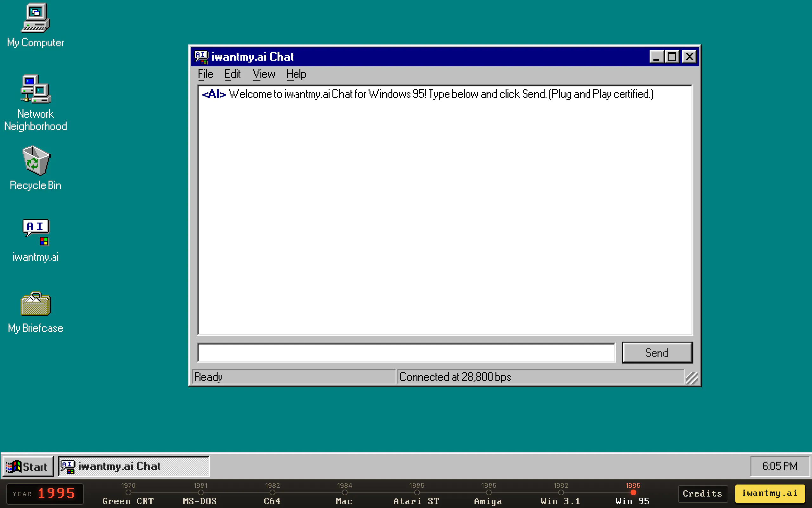The image size is (812, 508).
Task: Jump to 1992 Win 3.1 era
Action: [561, 493]
